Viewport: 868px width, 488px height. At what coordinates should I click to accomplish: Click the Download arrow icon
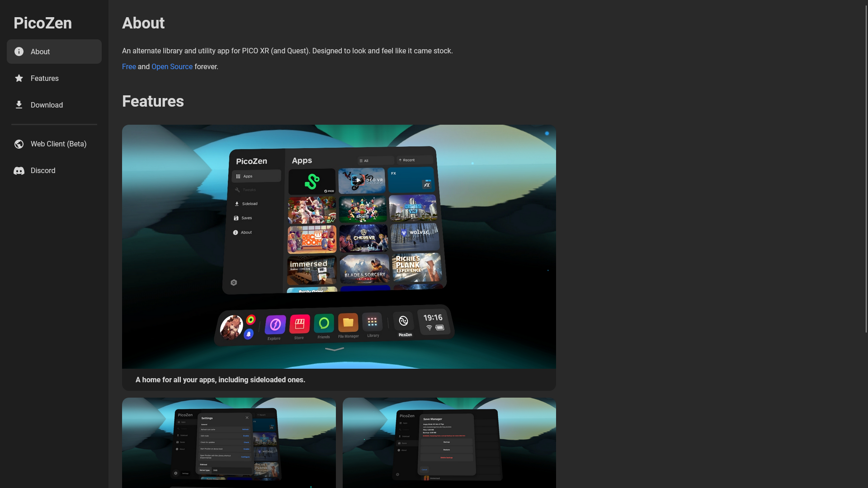click(19, 105)
